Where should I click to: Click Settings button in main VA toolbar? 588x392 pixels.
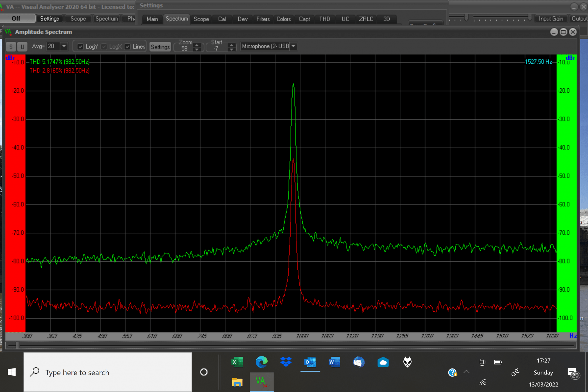coord(49,19)
